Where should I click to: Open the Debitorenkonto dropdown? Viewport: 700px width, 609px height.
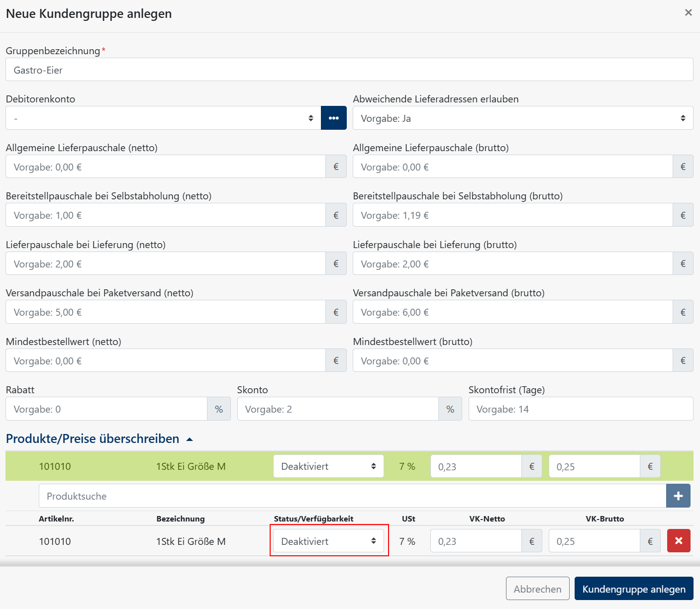(x=163, y=118)
